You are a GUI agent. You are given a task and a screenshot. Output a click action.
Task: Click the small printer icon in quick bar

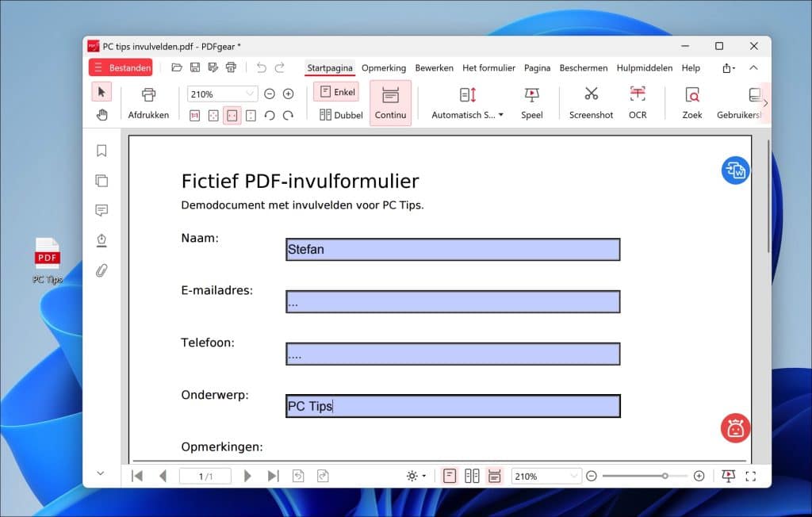point(231,67)
